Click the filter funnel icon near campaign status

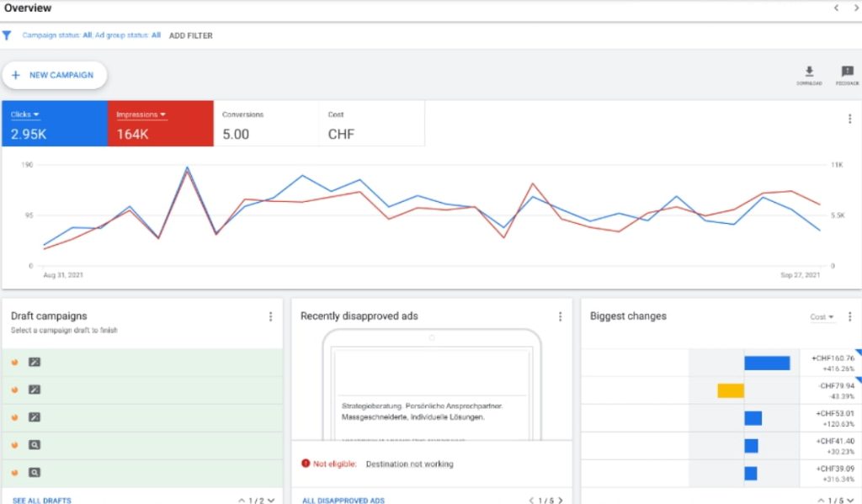(8, 35)
